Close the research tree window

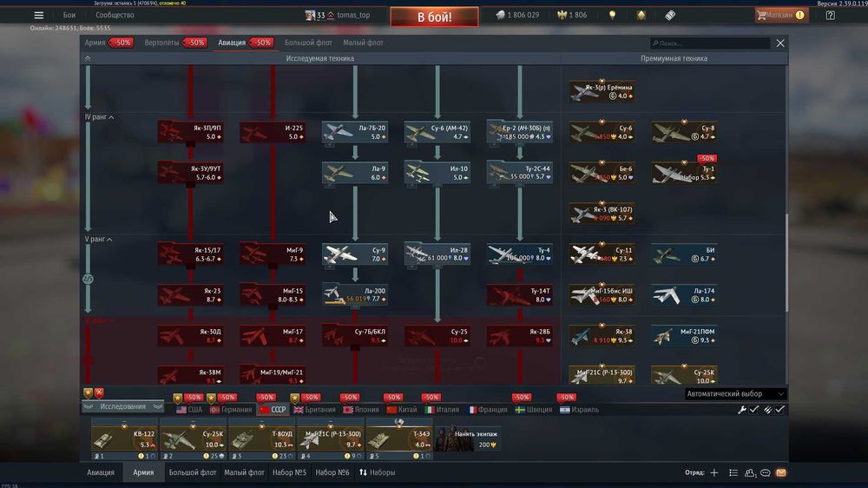780,43
